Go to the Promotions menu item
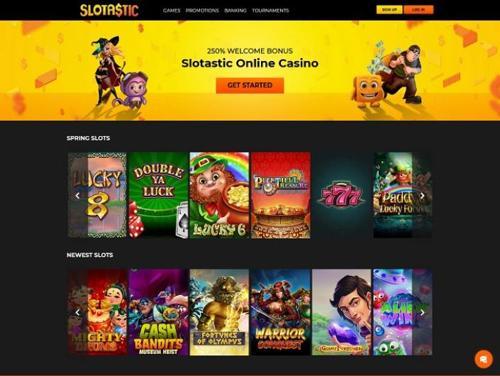Screen dimensions: 500x376 (x=202, y=10)
